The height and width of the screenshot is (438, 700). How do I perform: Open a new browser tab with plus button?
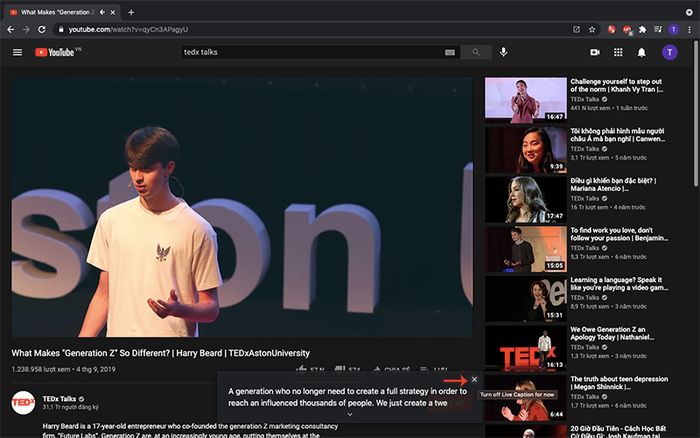(131, 13)
